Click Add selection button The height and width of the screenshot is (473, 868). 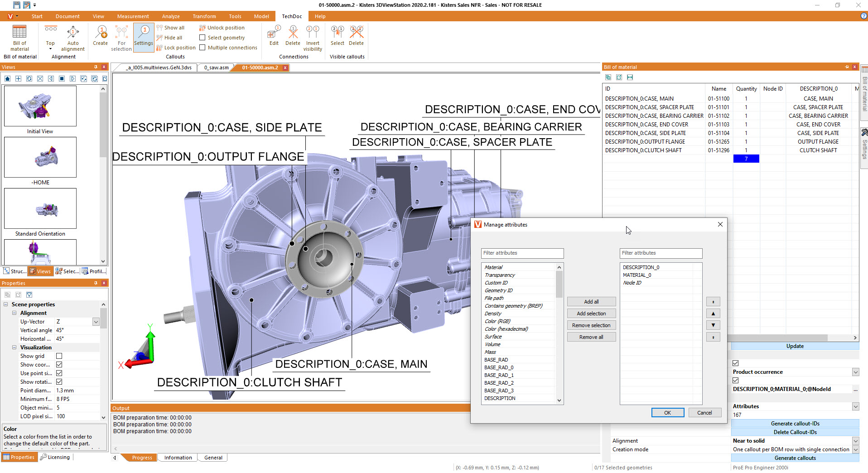coord(591,314)
